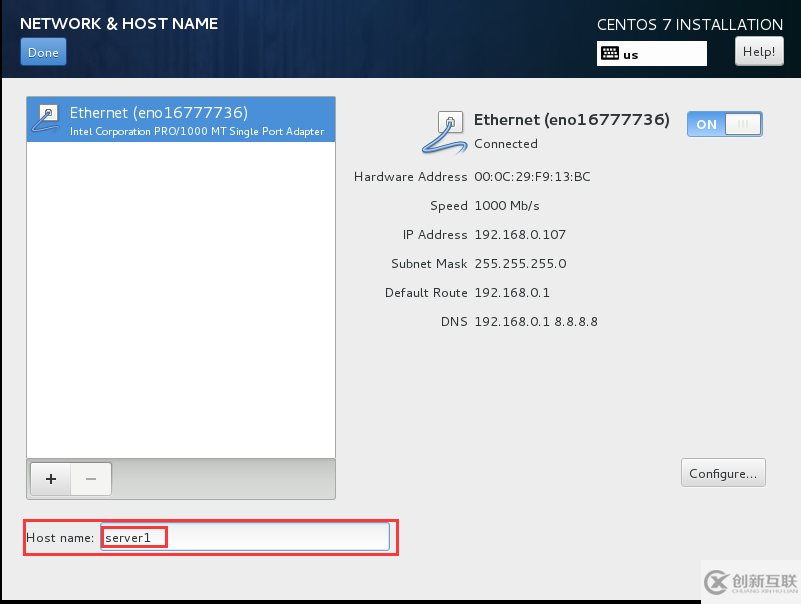
Task: Click the plus add device button
Action: 51,479
